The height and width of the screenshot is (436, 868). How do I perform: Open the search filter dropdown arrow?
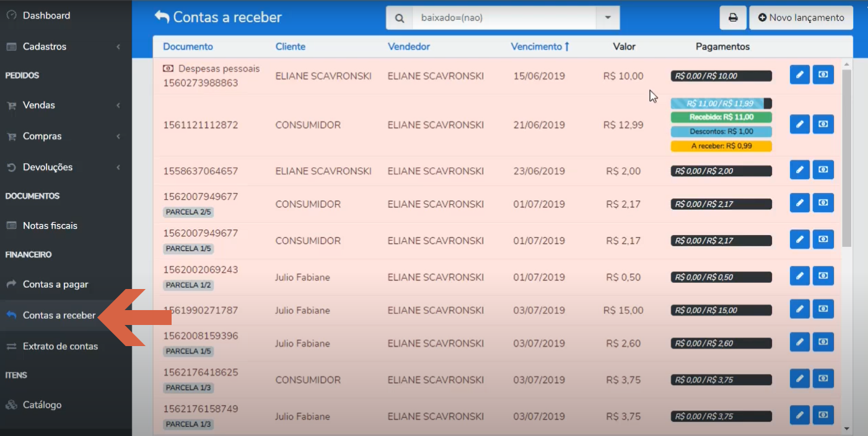click(608, 18)
